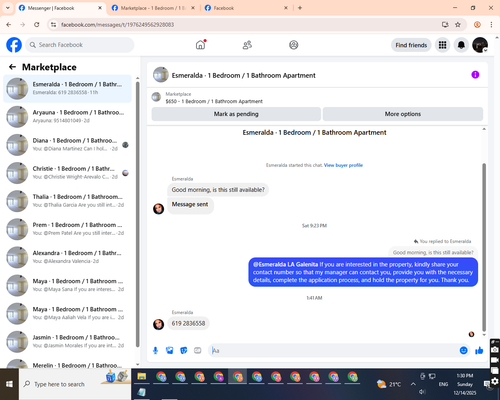The width and height of the screenshot is (500, 400).
Task: Show hidden system tray icons
Action: pyautogui.click(x=413, y=384)
